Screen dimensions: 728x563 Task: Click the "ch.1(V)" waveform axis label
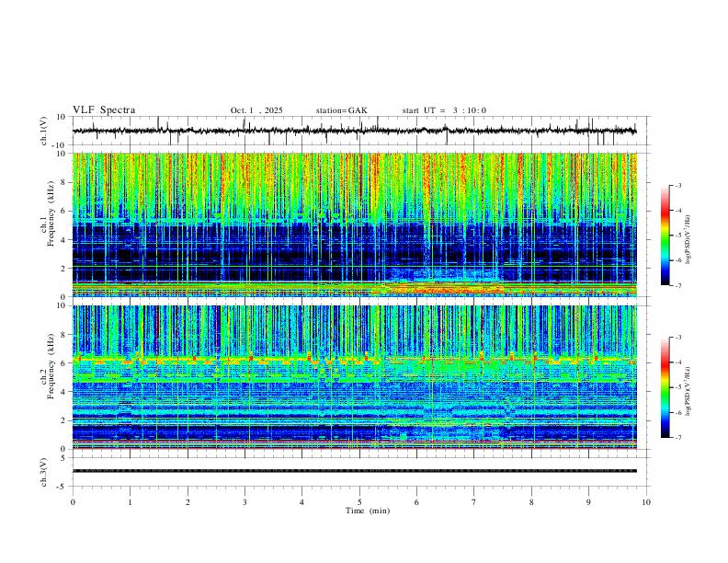(44, 131)
